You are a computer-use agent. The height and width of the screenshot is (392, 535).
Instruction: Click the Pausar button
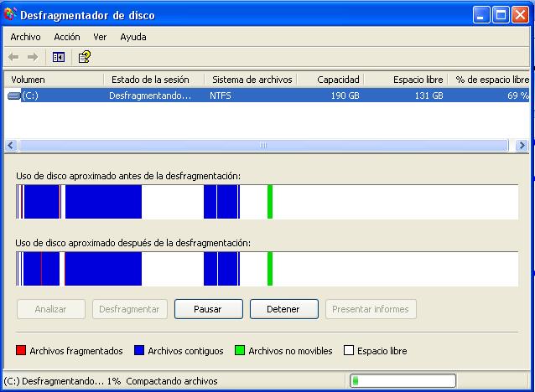(x=209, y=309)
